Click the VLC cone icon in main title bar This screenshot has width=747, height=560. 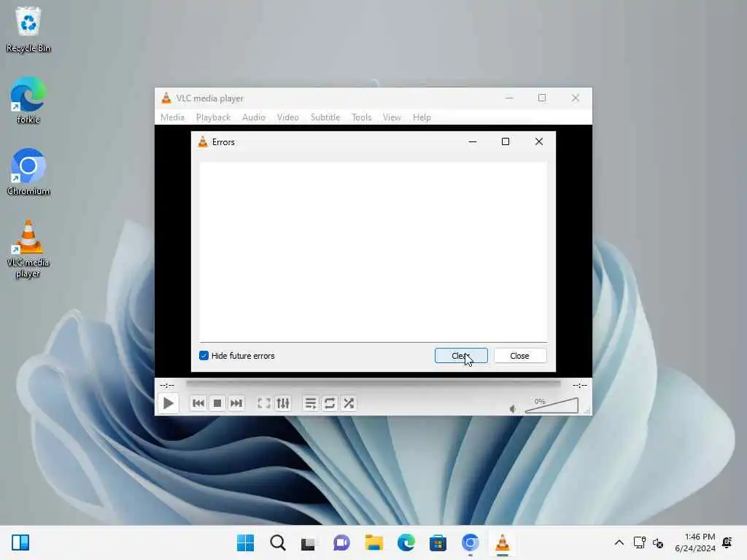166,98
